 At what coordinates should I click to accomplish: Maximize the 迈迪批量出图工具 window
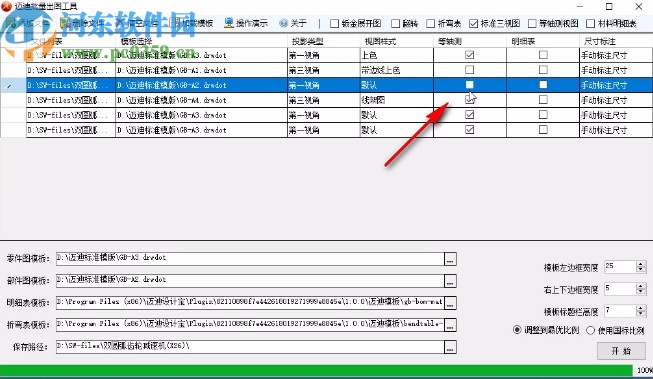[609, 7]
